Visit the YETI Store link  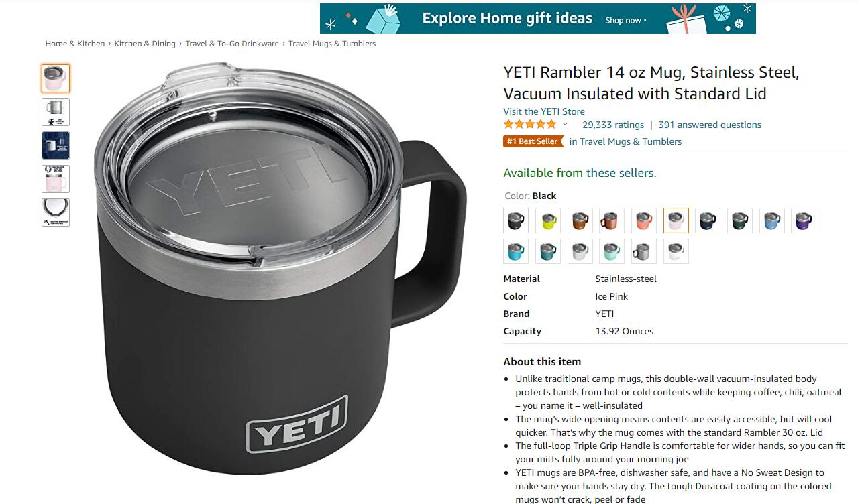[x=544, y=111]
